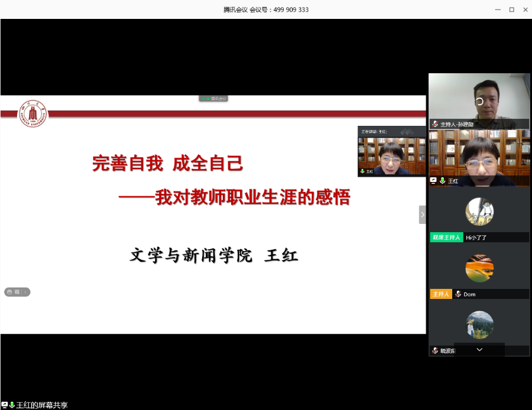The height and width of the screenshot is (410, 532).
Task: Select the 主持人-孙建勋 video tile
Action: pyautogui.click(x=479, y=101)
